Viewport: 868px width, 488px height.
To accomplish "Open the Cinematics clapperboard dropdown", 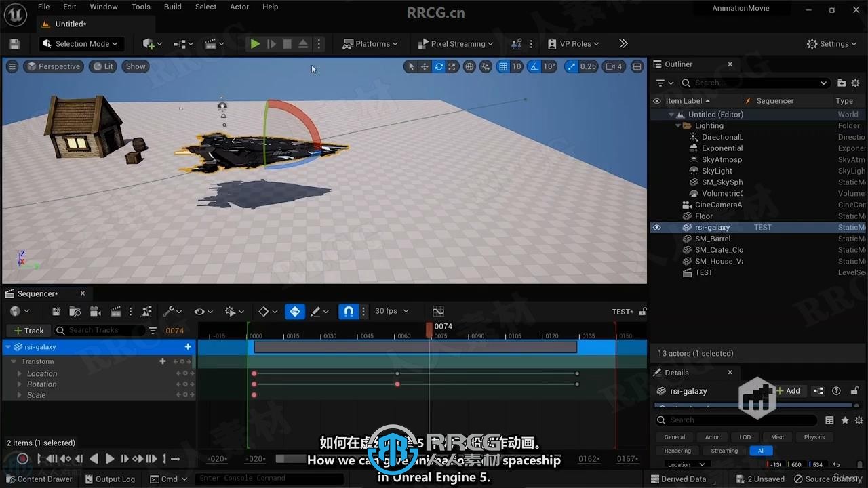I will pos(215,43).
